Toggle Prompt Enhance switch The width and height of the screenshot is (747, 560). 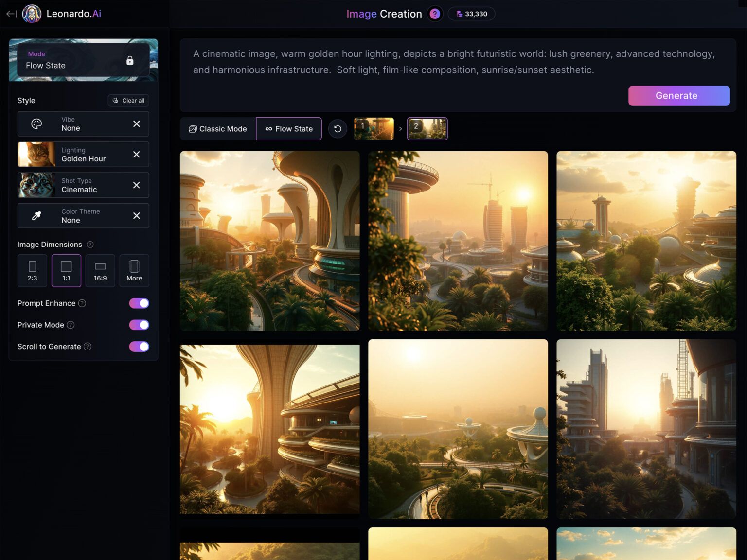(139, 303)
